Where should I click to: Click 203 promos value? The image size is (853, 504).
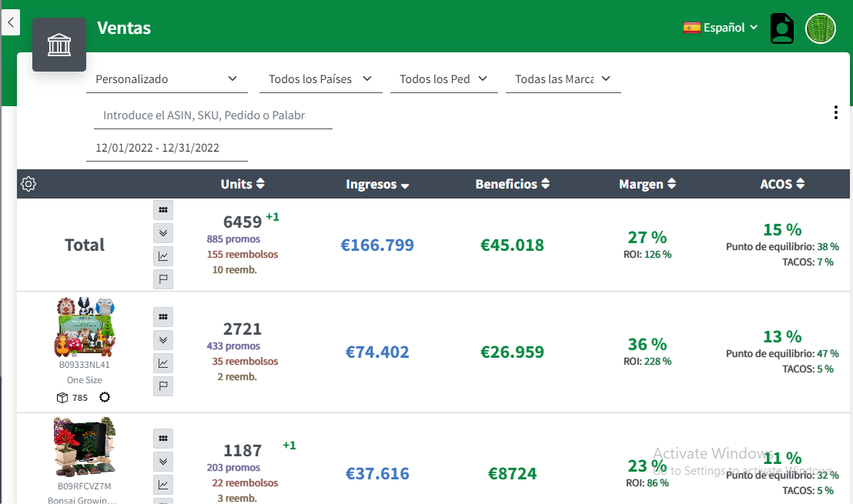click(233, 468)
